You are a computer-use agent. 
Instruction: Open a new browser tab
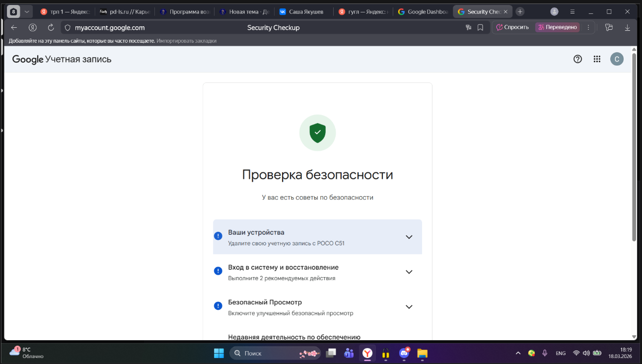520,11
